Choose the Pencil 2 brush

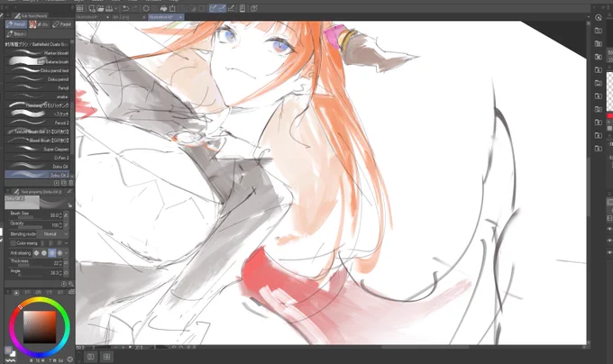[x=38, y=123]
